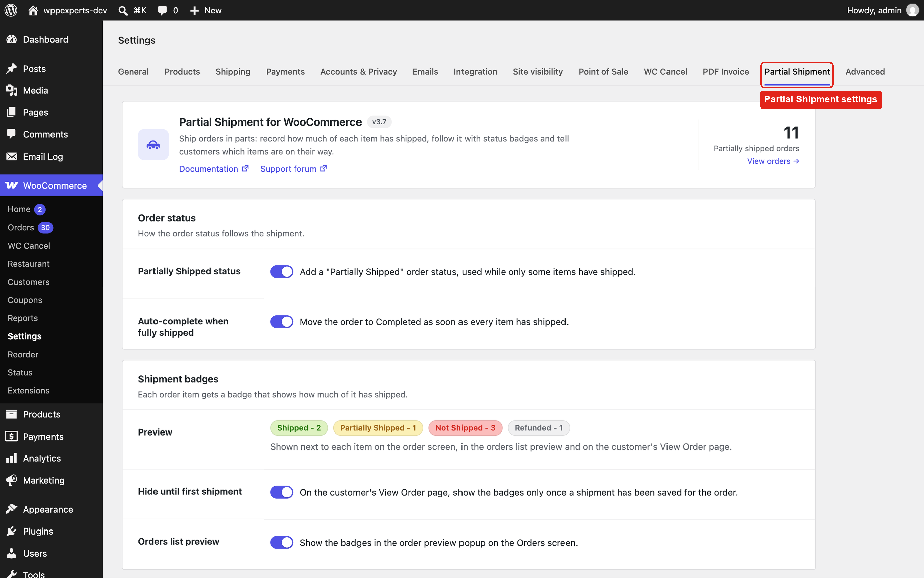Image resolution: width=924 pixels, height=578 pixels.
Task: Open Reports submenu item
Action: click(x=22, y=318)
